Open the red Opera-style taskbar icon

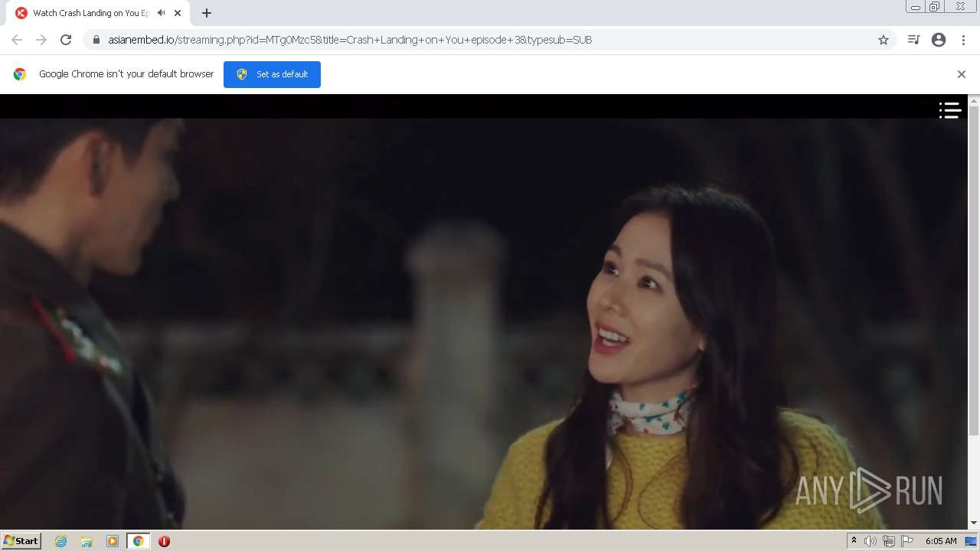click(164, 541)
